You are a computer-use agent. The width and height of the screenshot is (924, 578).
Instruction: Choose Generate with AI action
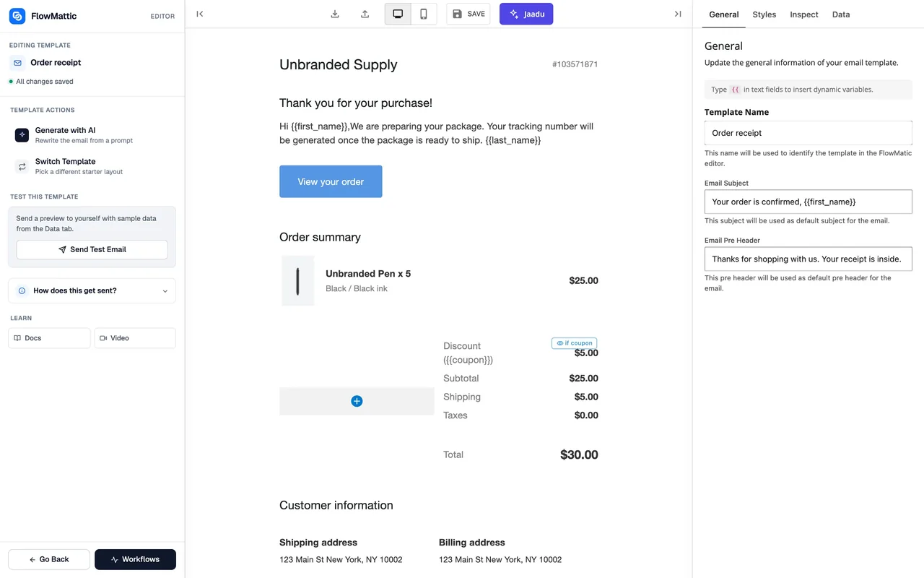92,135
